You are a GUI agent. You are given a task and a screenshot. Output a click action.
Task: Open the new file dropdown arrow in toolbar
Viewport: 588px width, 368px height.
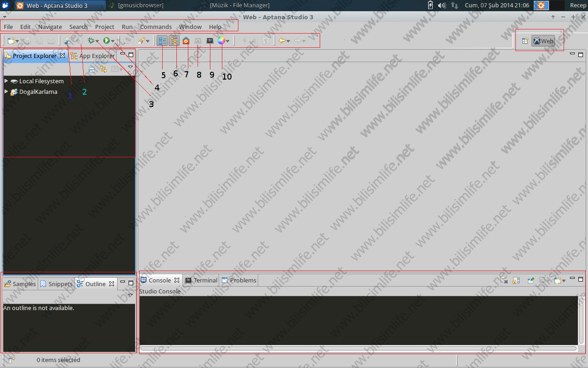[x=17, y=41]
